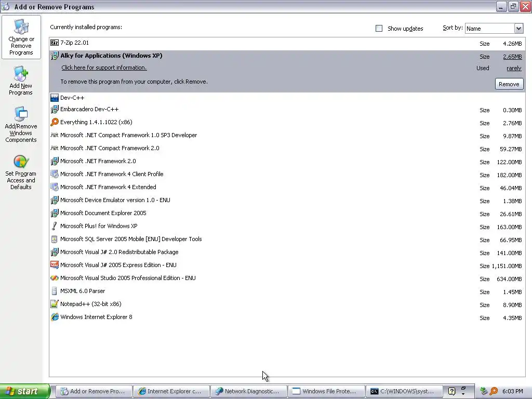Select Dev-C++ entry in the list

pyautogui.click(x=287, y=98)
